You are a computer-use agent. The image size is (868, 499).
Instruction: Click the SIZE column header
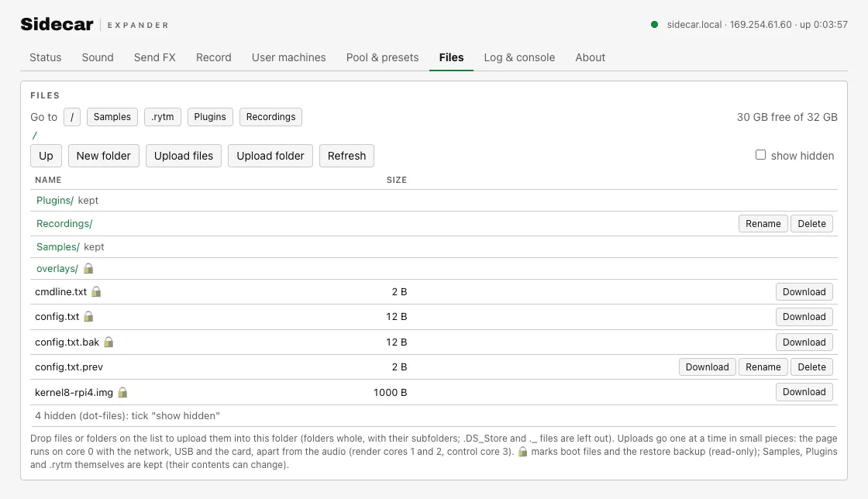point(396,180)
